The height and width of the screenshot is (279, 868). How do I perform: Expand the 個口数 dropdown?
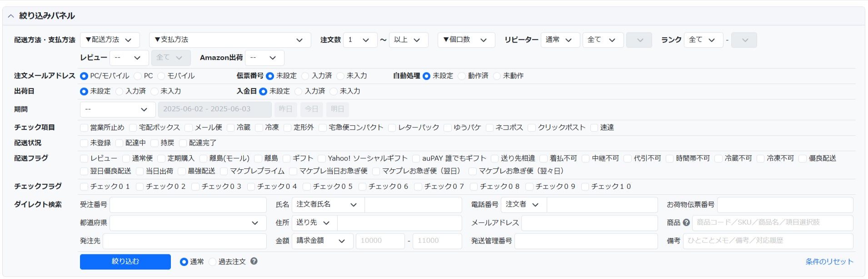pyautogui.click(x=465, y=40)
